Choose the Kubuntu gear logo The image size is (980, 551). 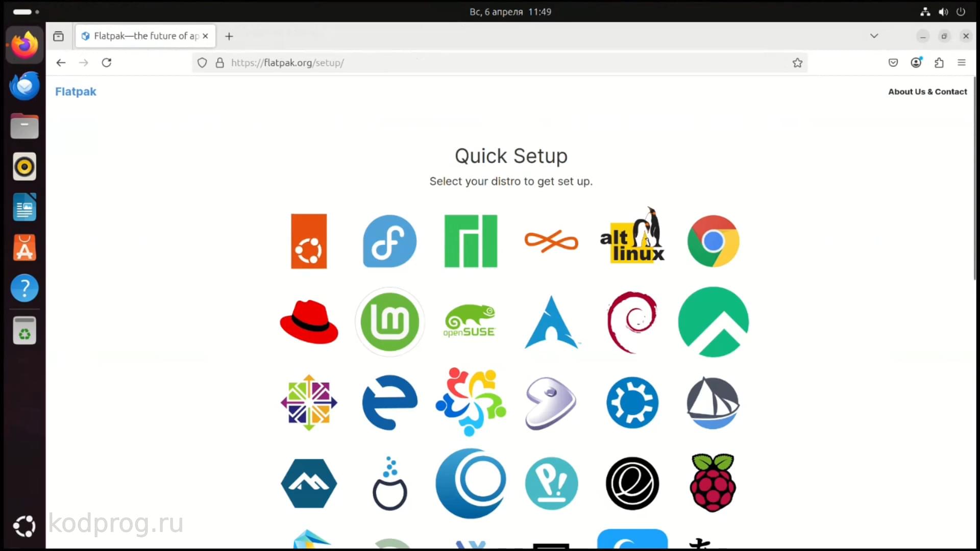click(632, 403)
